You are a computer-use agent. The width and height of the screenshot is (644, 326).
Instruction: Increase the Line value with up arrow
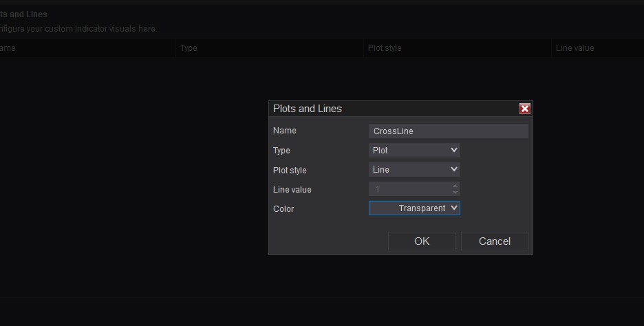coord(455,186)
